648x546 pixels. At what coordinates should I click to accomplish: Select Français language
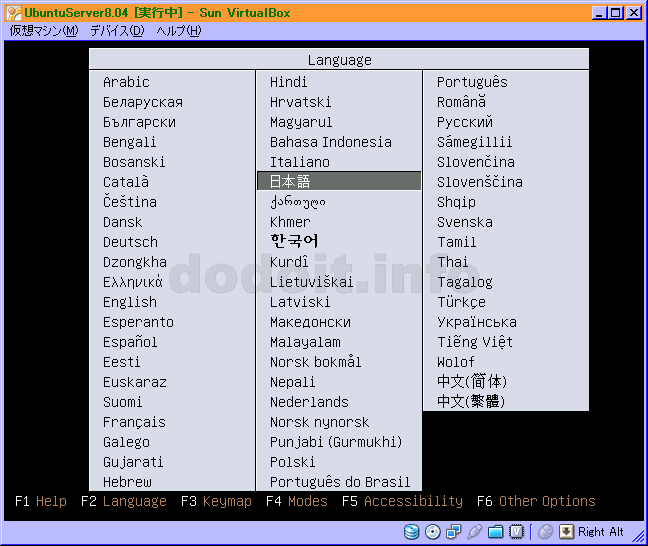point(134,422)
